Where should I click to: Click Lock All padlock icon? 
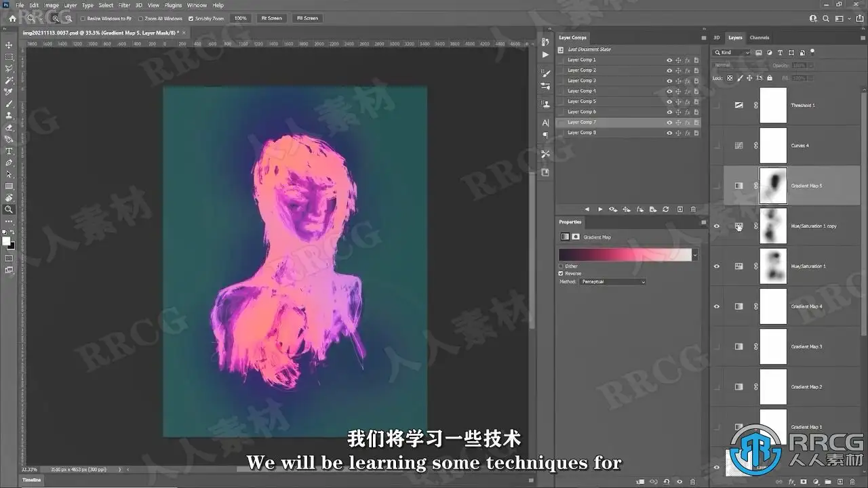click(769, 78)
